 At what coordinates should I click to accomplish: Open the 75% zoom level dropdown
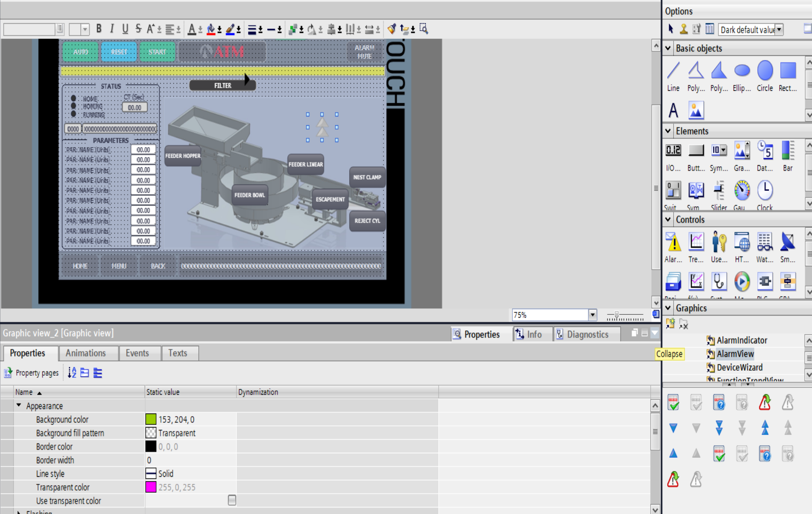tap(592, 315)
